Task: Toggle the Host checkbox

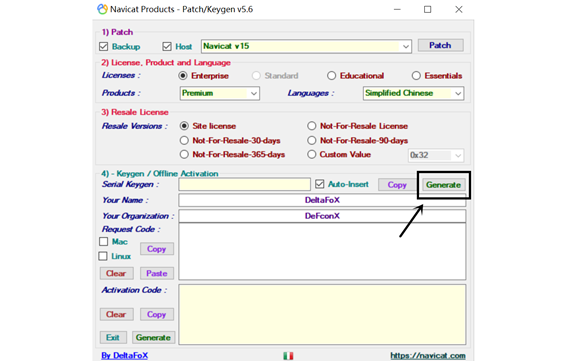Action: click(167, 47)
